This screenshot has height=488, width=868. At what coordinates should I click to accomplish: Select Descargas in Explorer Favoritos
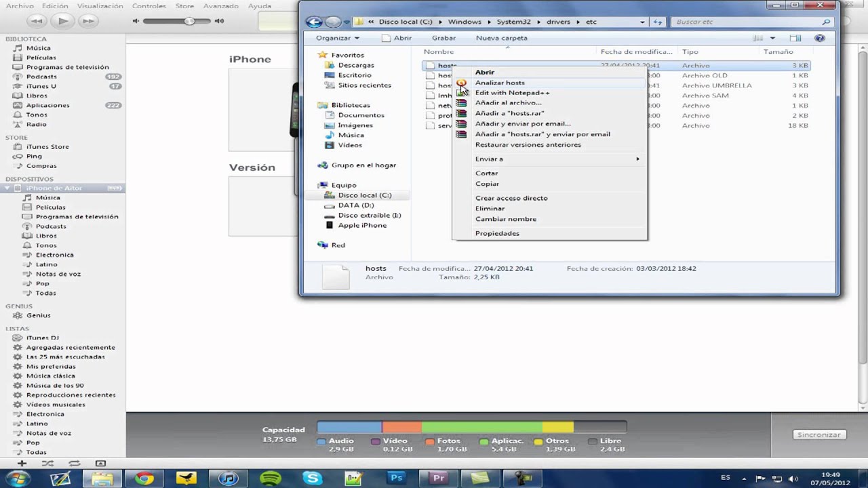[356, 65]
